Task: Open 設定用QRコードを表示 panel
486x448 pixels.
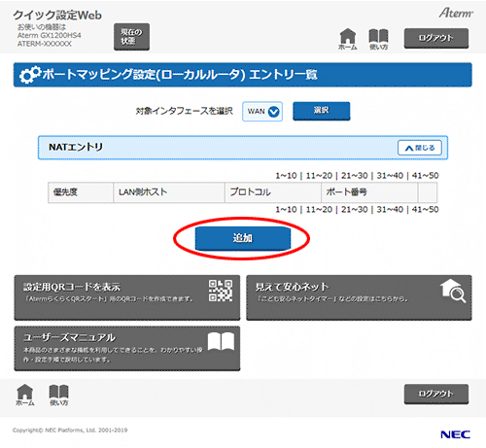Action: (127, 297)
